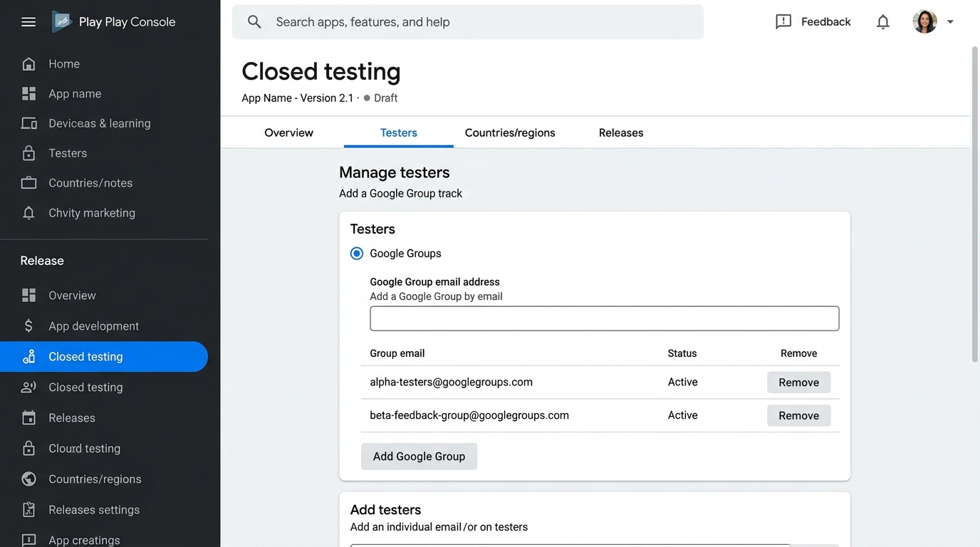This screenshot has width=980, height=547.
Task: Switch to the Countries/regions tab
Action: [x=510, y=133]
